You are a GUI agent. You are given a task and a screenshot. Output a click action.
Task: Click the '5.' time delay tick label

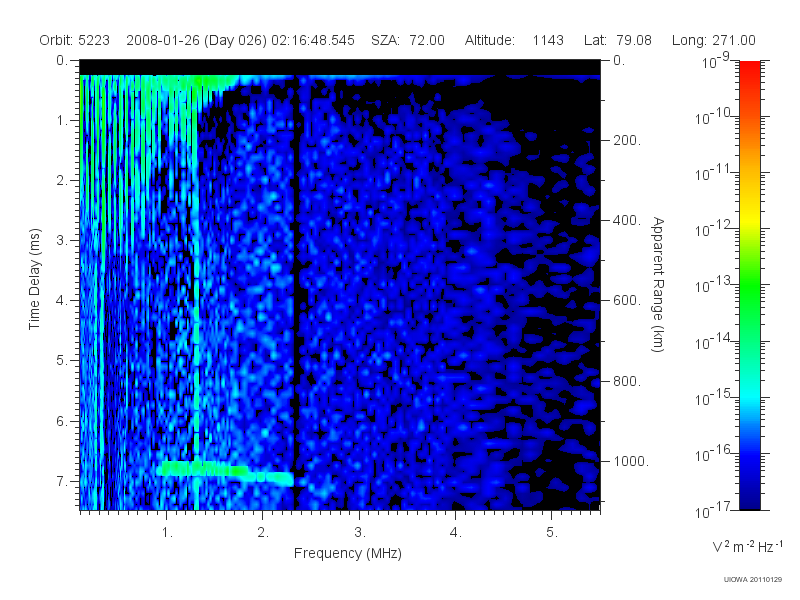tap(62, 361)
